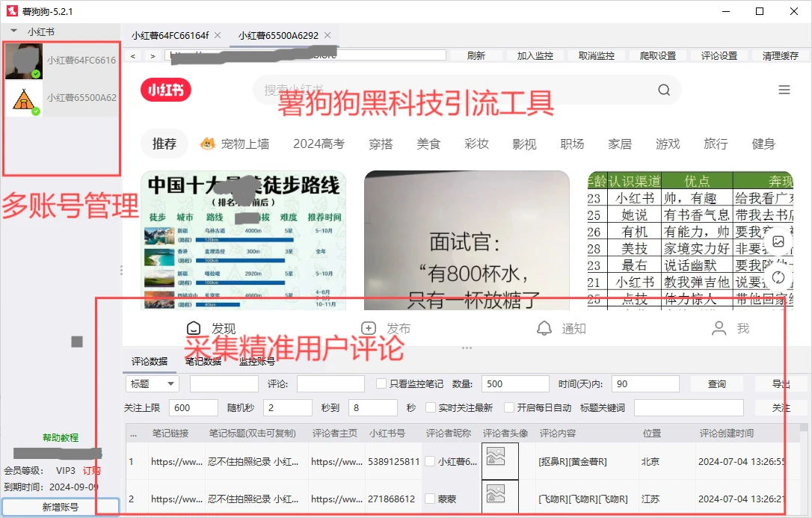Click the floating circular refresh icon
This screenshot has width=812, height=518.
(778, 277)
